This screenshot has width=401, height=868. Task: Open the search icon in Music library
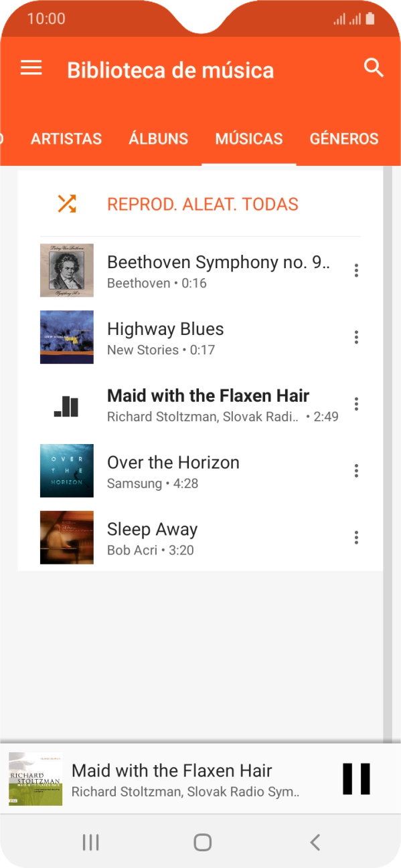click(x=374, y=68)
